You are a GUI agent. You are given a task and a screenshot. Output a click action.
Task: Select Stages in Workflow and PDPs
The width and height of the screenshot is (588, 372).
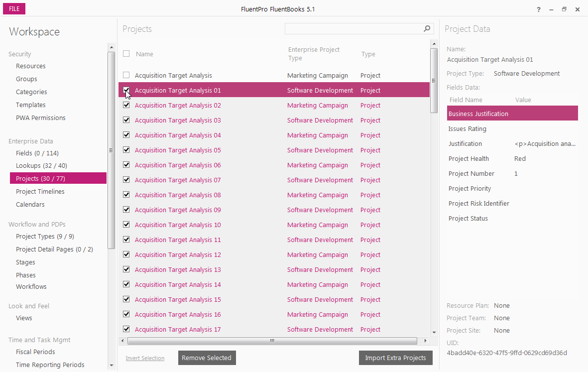click(25, 262)
